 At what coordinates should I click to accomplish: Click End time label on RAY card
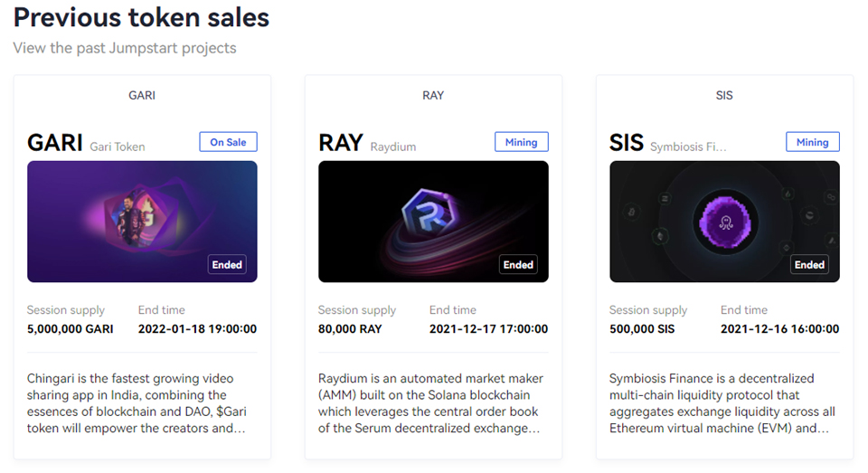pos(453,310)
